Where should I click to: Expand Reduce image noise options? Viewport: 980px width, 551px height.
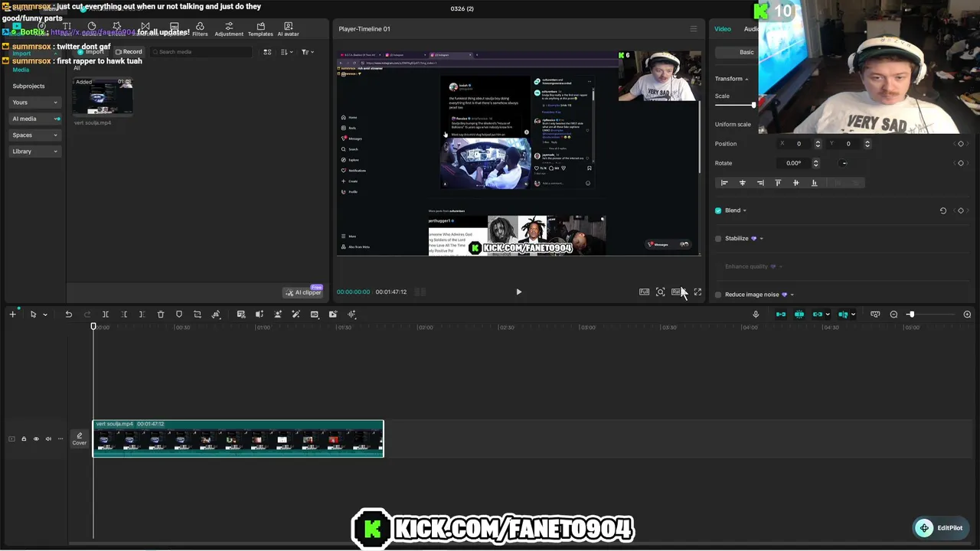792,295
